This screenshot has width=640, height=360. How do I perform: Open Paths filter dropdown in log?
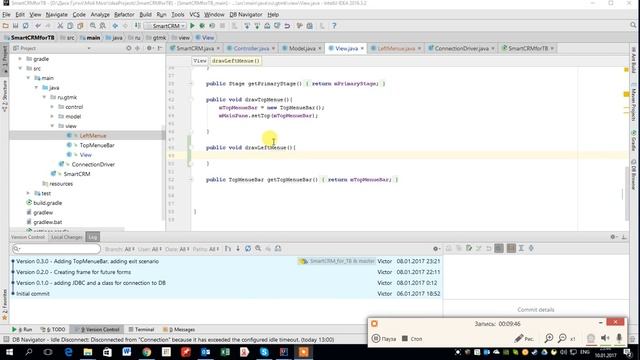coord(206,249)
